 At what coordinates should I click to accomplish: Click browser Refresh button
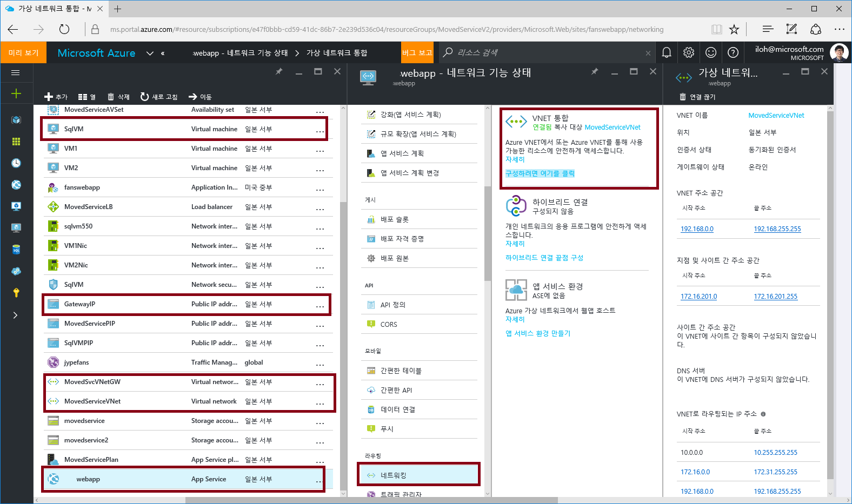(x=64, y=29)
